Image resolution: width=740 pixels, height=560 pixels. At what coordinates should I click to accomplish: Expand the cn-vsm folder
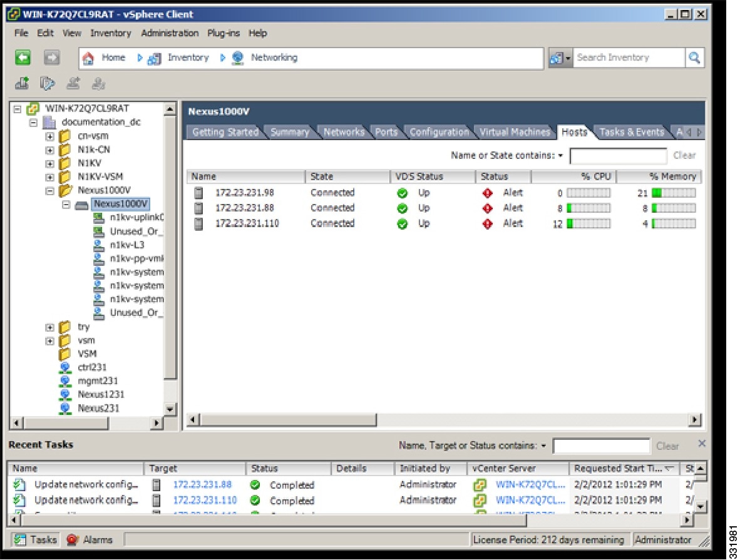[49, 136]
